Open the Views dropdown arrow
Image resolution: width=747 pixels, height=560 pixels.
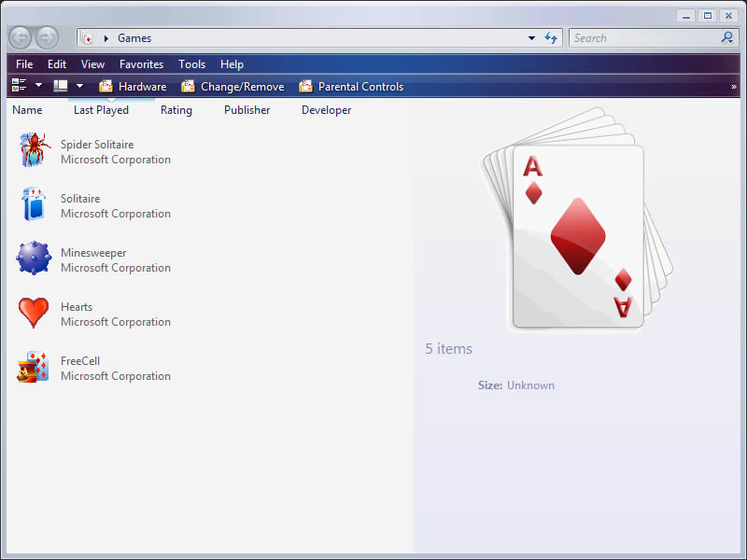pyautogui.click(x=39, y=86)
